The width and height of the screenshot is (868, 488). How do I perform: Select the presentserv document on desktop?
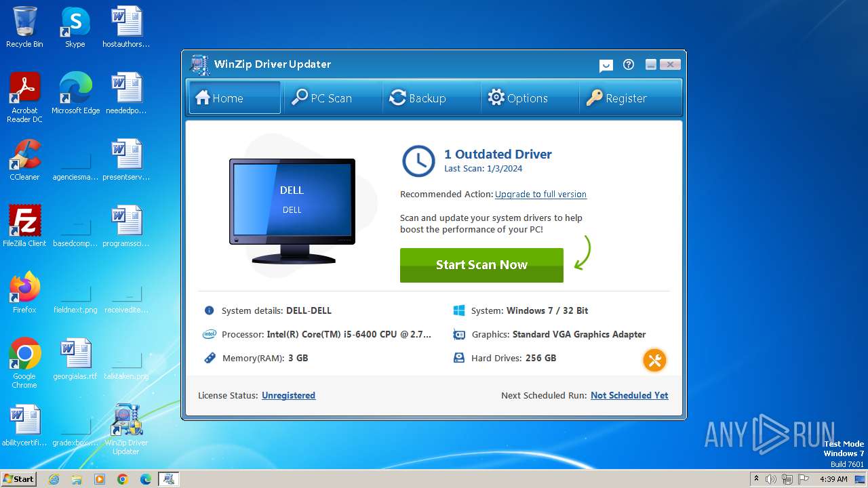[x=126, y=160]
